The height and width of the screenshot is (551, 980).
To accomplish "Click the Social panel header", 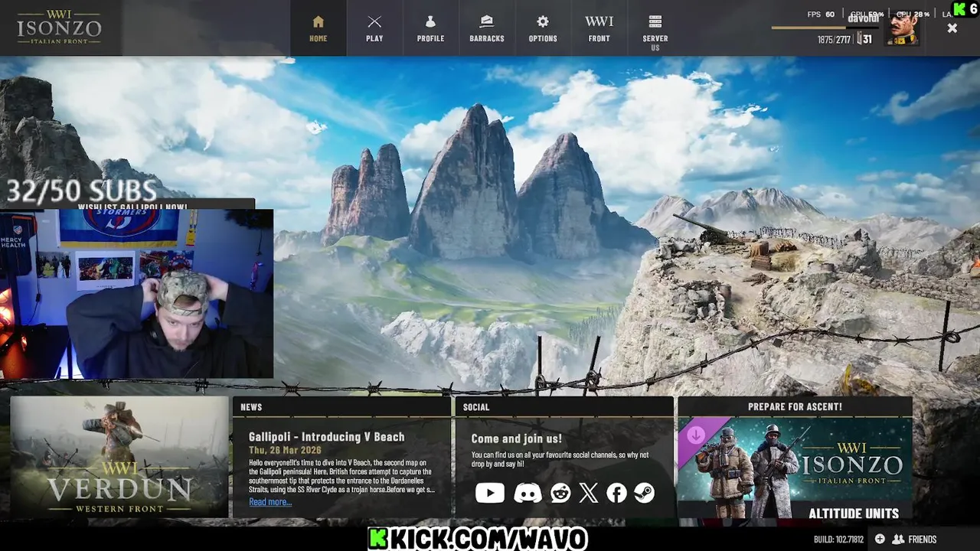I will pos(564,407).
